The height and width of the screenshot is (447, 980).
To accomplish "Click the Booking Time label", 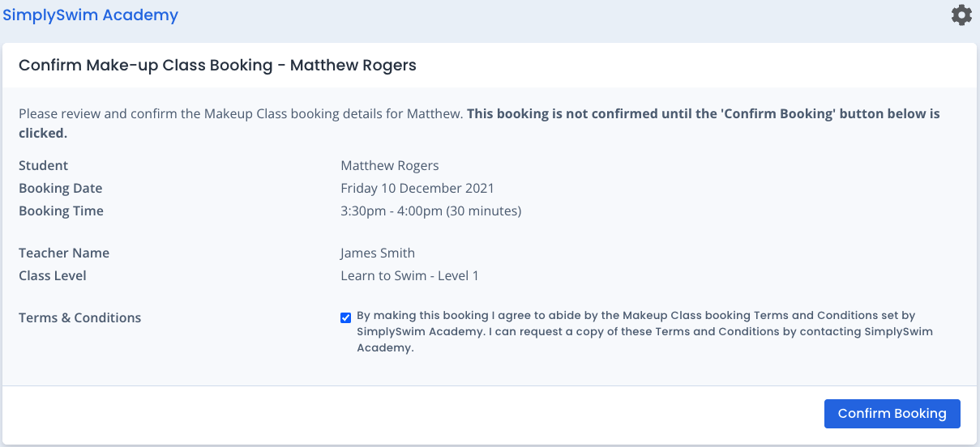I will 61,211.
